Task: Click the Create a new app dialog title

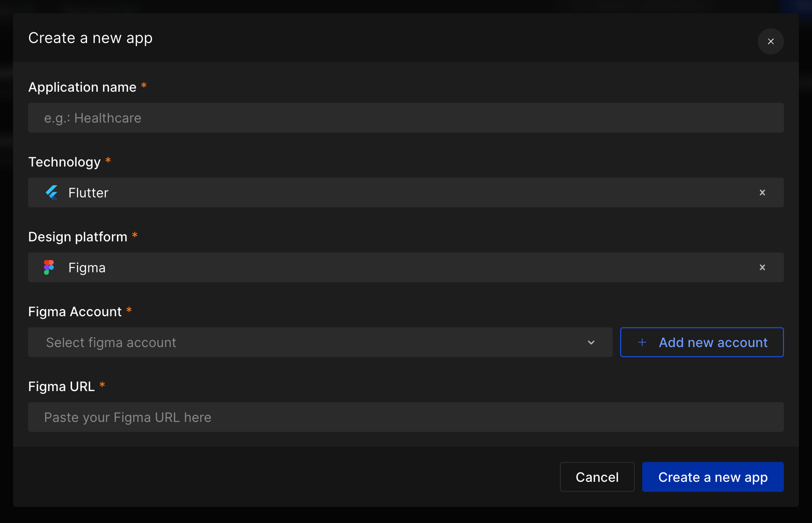Action: click(x=90, y=38)
